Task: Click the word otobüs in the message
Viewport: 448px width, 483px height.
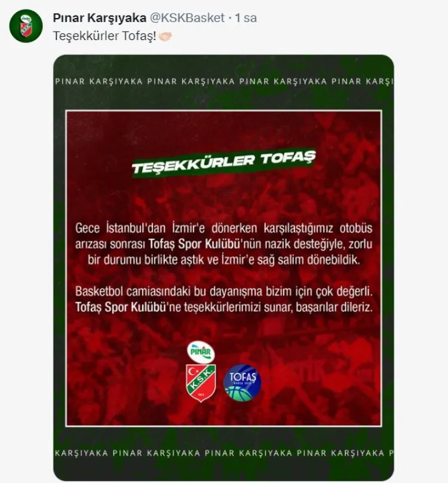Action: pyautogui.click(x=355, y=228)
